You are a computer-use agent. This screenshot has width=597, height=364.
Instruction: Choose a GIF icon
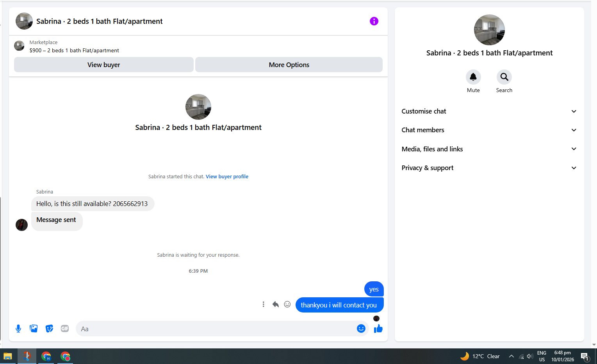tap(65, 328)
